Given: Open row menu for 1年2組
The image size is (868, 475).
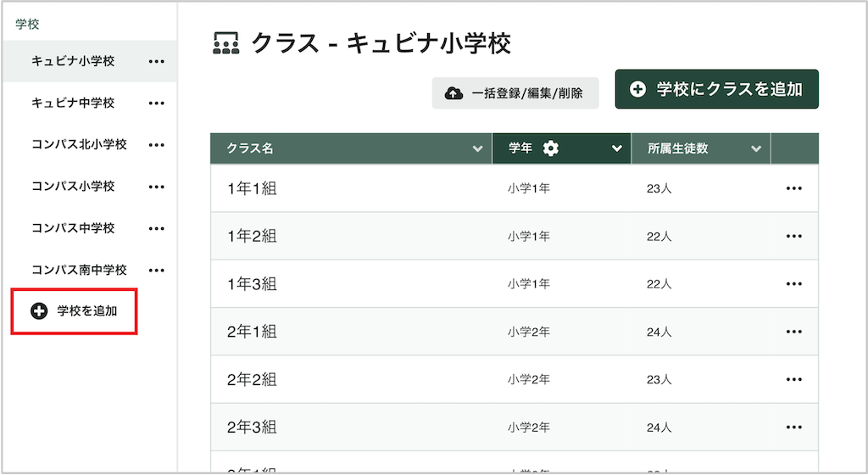Looking at the screenshot, I should coord(793,237).
